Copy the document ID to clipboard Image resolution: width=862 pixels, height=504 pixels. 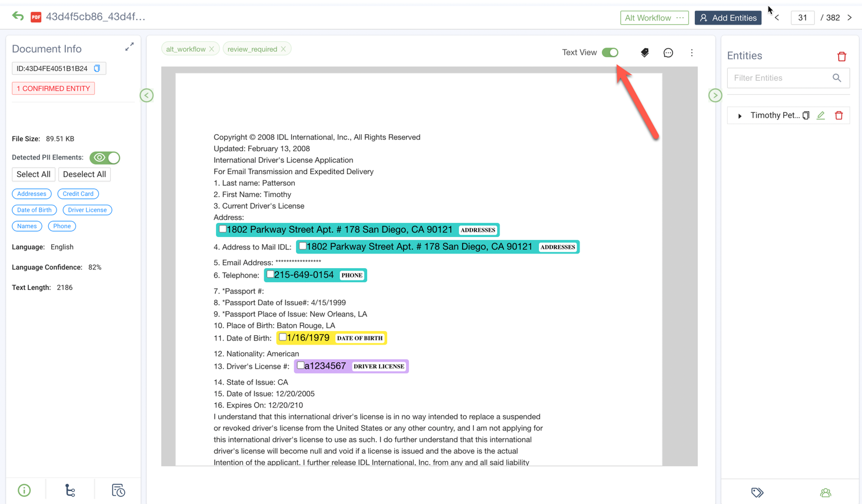point(97,68)
